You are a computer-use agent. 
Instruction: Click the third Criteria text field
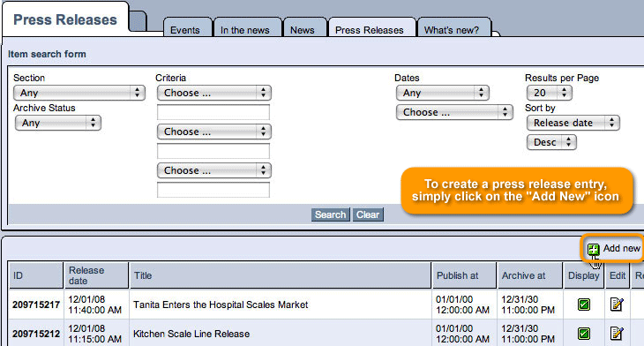pyautogui.click(x=213, y=190)
